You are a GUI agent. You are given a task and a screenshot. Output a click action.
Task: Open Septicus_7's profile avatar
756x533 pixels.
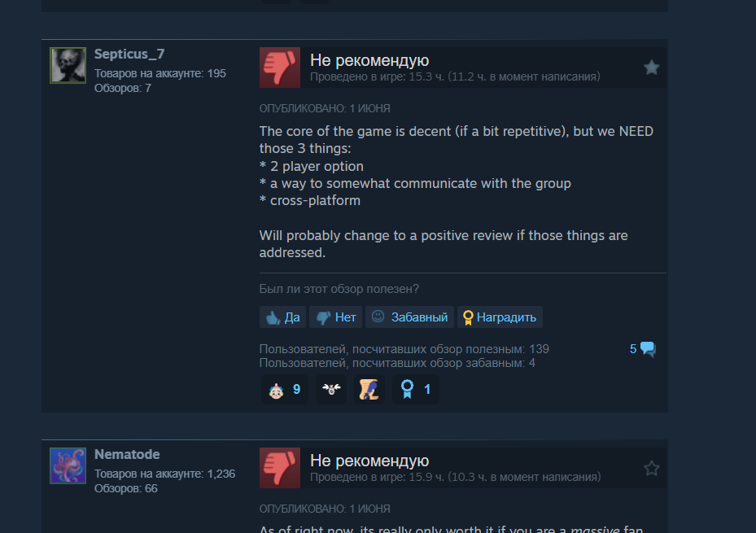pyautogui.click(x=68, y=66)
